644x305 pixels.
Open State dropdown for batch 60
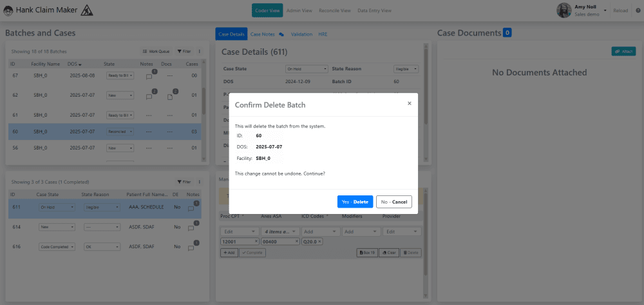coord(120,132)
